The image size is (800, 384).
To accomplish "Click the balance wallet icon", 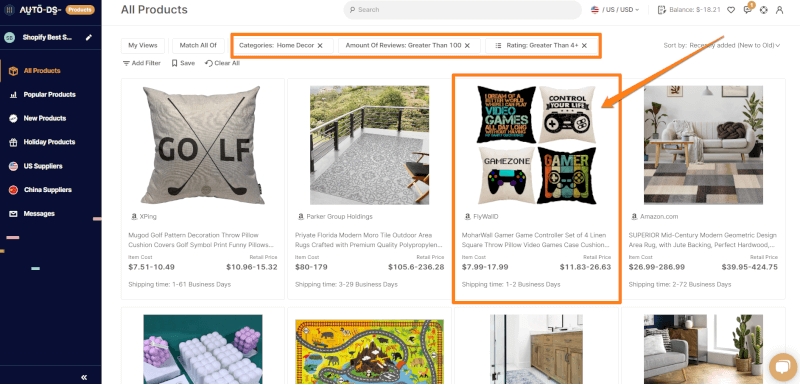I will pos(662,10).
